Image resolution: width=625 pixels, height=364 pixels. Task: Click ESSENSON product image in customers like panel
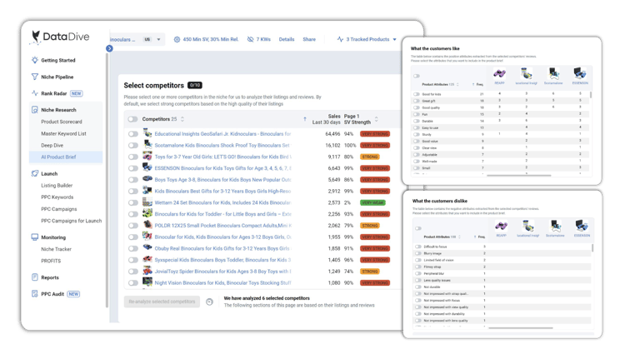tap(580, 73)
